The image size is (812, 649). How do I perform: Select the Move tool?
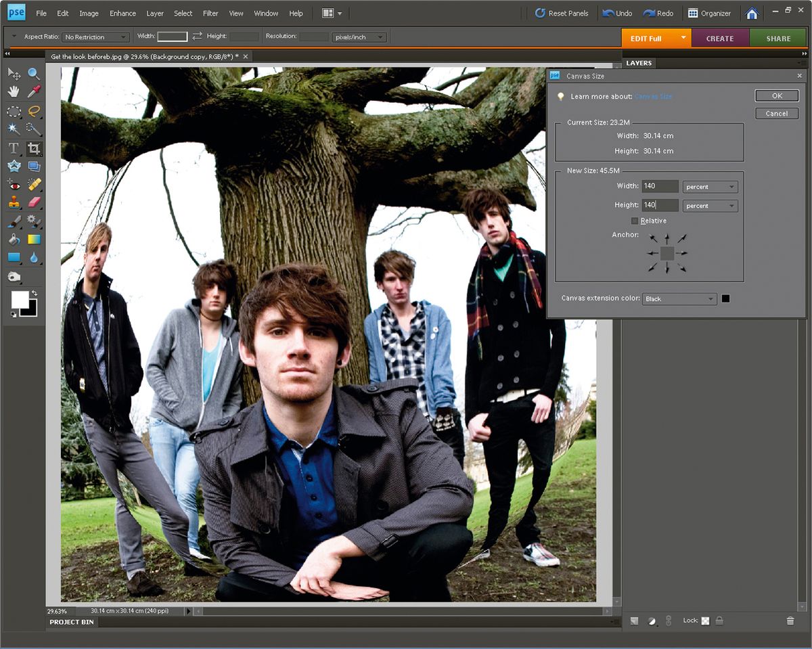14,74
